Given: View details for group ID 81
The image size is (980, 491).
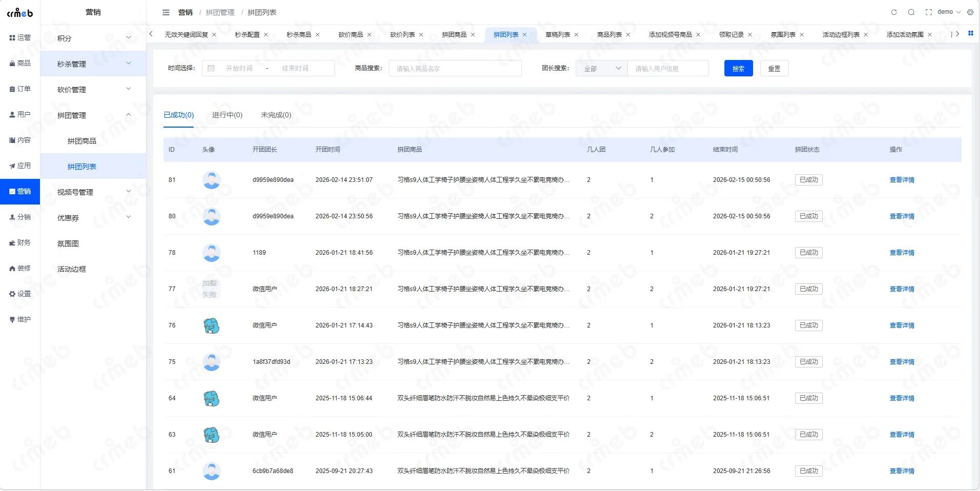Looking at the screenshot, I should click(x=902, y=180).
